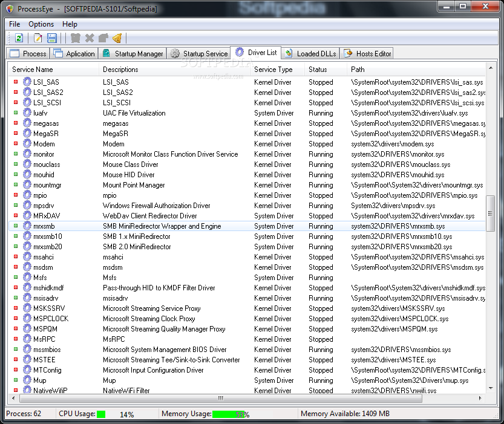This screenshot has width=504, height=424.
Task: Click the golden bell toolbar icon
Action: 117,38
